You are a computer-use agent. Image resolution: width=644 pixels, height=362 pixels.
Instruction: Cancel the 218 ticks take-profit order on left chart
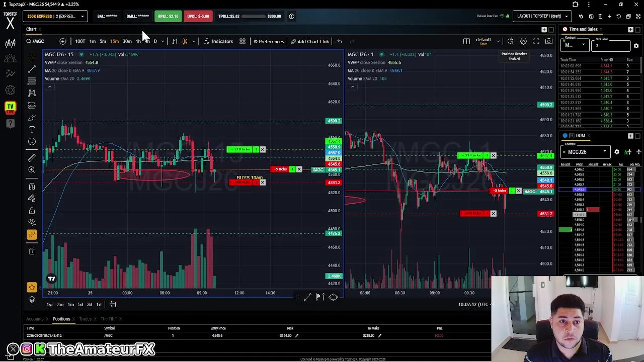262,149
